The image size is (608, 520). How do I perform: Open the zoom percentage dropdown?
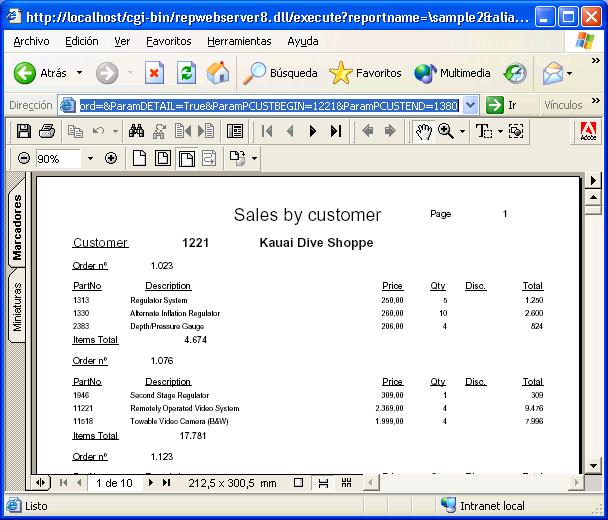tap(90, 158)
